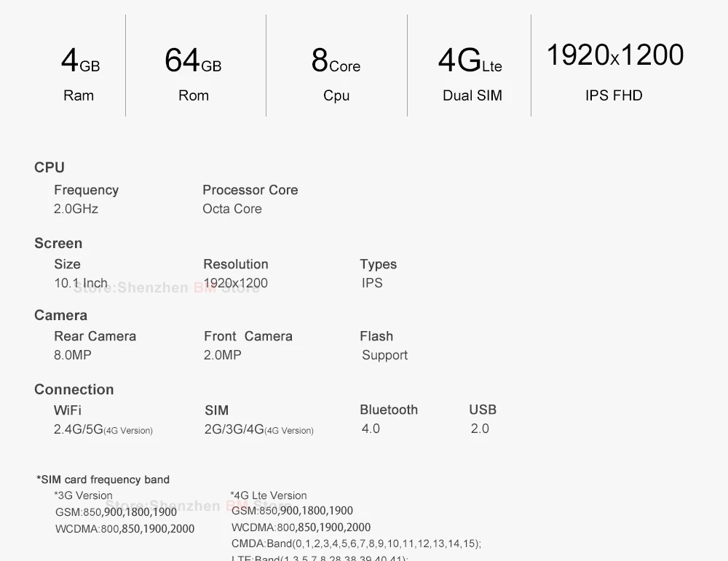Click the 2.0MP front camera value
Viewport: 728px width, 561px height.
tap(222, 355)
